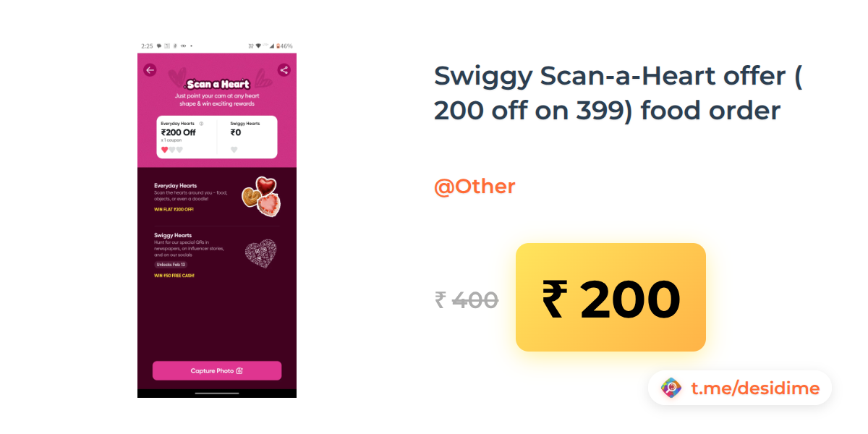
Task: Click the heart-shaped QR code image
Action: click(x=260, y=253)
